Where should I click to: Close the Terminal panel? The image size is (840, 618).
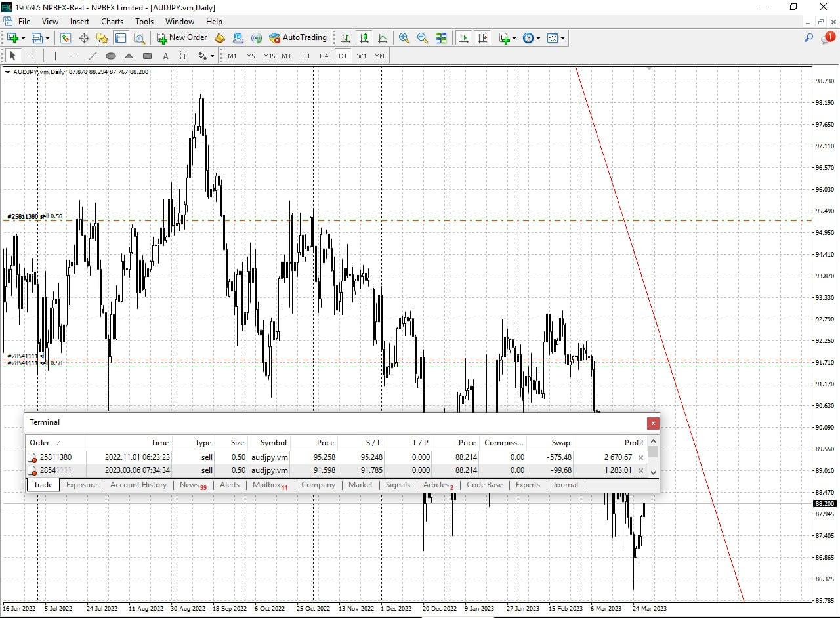pos(652,423)
